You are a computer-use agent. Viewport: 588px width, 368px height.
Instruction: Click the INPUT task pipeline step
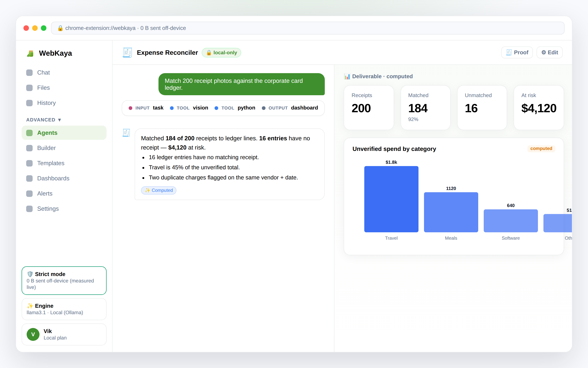click(x=146, y=108)
